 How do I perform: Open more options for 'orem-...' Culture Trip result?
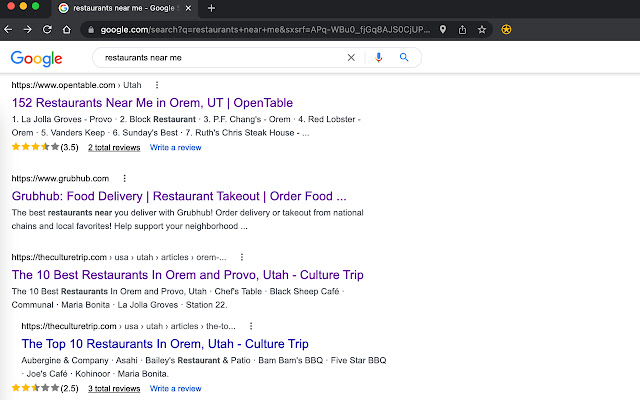point(242,257)
